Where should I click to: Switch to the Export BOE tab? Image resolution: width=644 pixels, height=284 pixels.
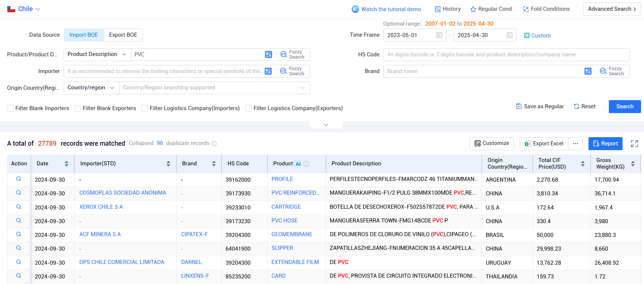[x=123, y=35]
